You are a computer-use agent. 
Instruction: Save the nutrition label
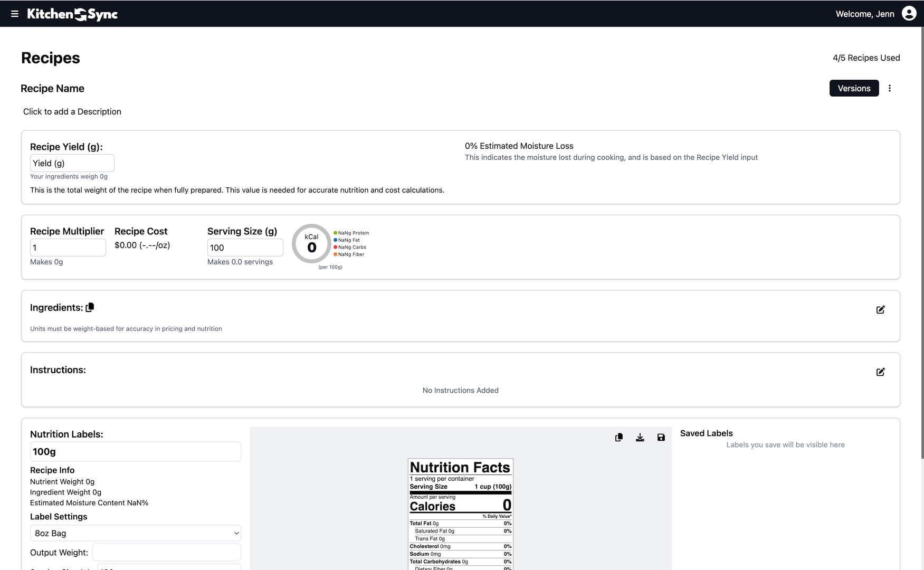click(x=661, y=437)
